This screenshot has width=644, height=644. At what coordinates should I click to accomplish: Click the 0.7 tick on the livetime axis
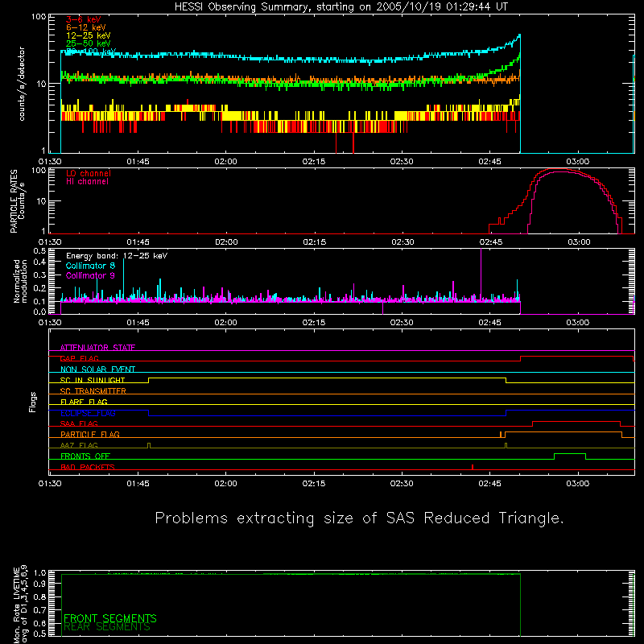pyautogui.click(x=39, y=610)
